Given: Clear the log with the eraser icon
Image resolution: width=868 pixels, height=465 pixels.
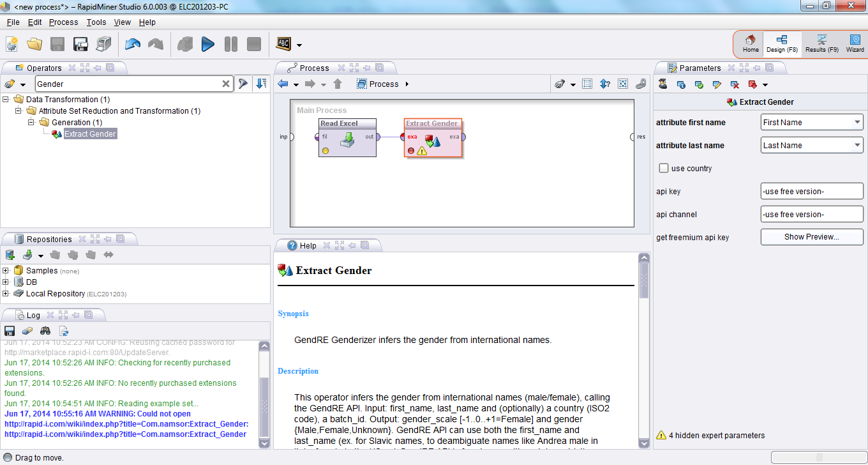Looking at the screenshot, I should click(27, 331).
